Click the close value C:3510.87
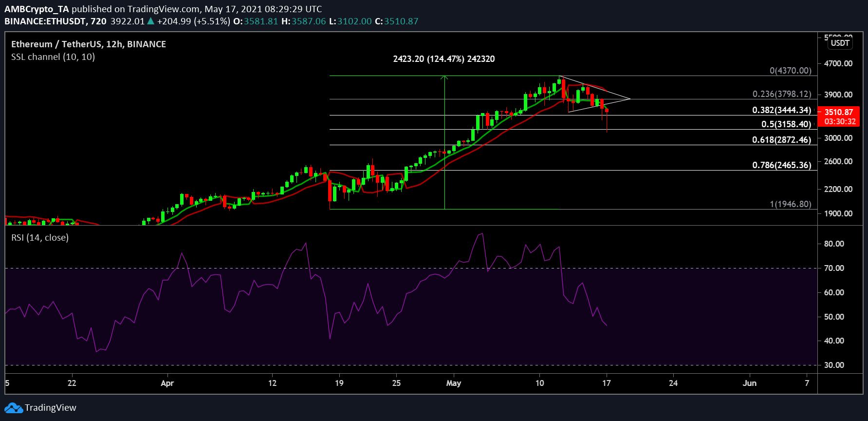The image size is (868, 421). click(x=397, y=21)
